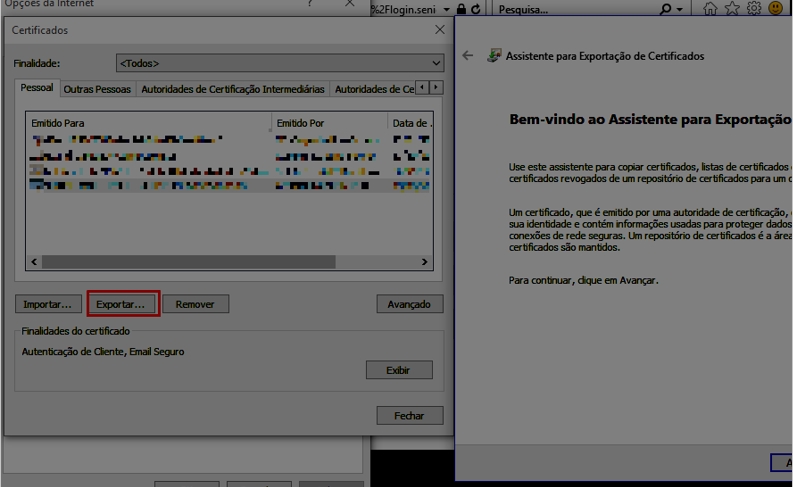Open the Avançado certificate settings

[x=410, y=304]
